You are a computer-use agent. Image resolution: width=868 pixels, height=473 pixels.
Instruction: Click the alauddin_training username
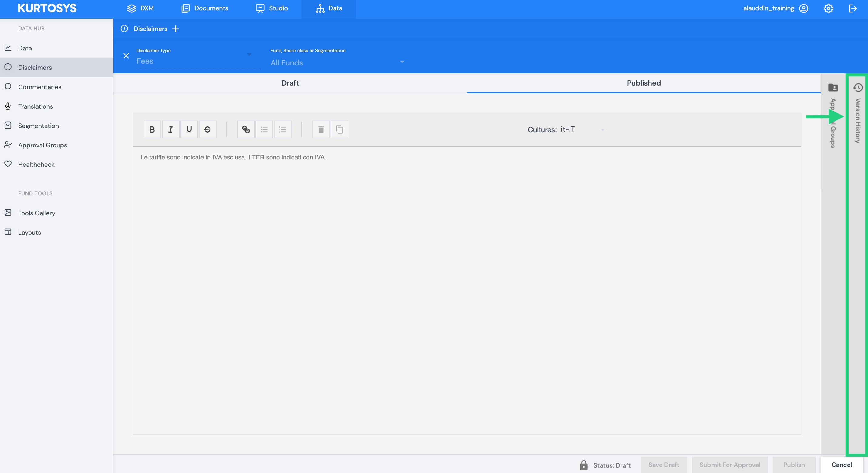[769, 8]
